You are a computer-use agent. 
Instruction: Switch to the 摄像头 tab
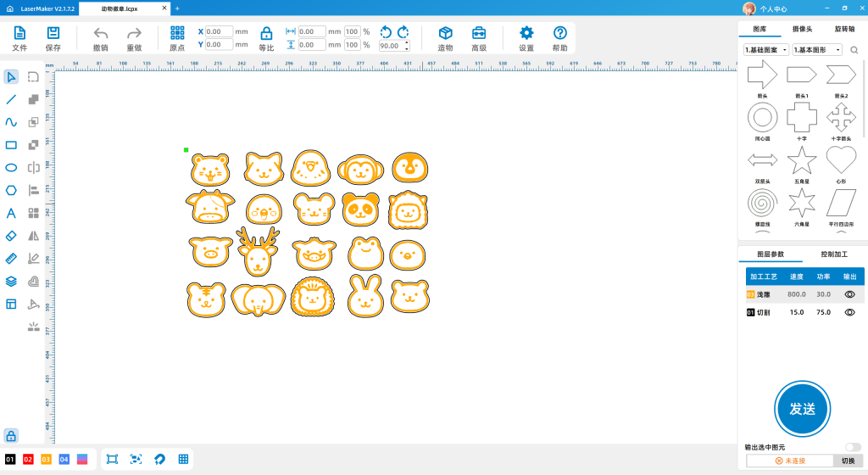click(x=802, y=29)
